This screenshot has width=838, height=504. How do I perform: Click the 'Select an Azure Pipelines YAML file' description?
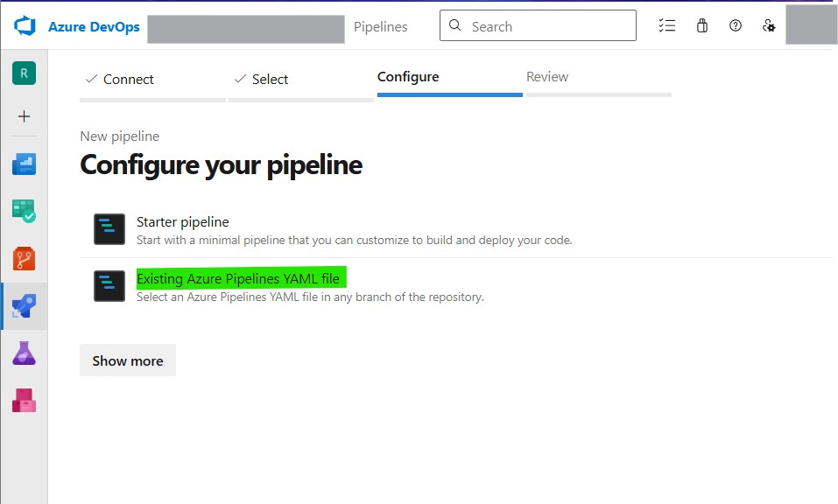click(310, 297)
